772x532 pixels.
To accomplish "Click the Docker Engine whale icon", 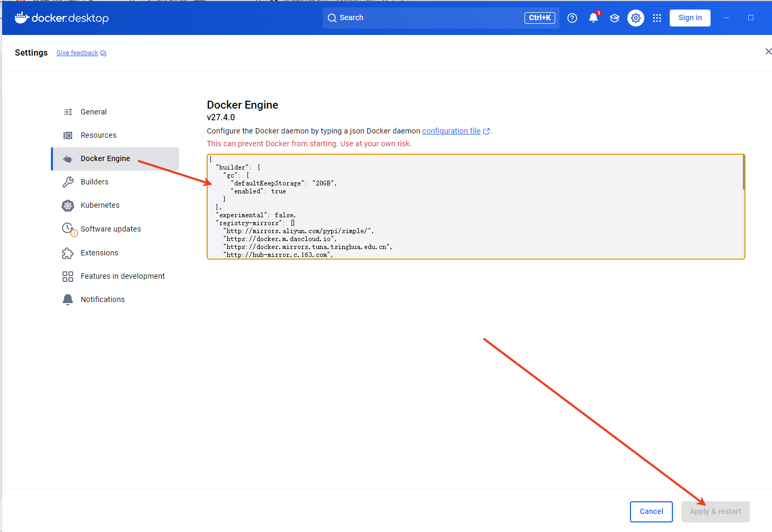I will [x=68, y=158].
